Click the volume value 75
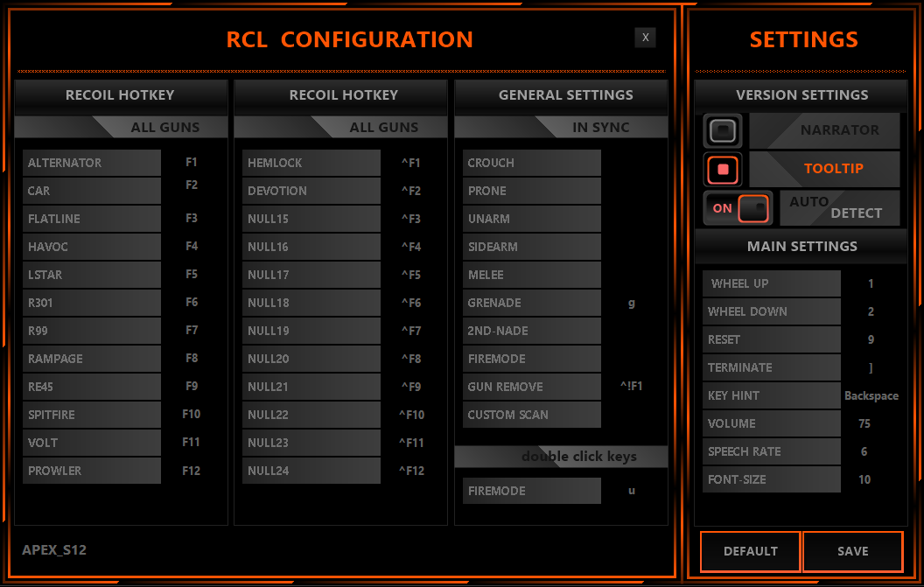This screenshot has height=587, width=924. (864, 423)
